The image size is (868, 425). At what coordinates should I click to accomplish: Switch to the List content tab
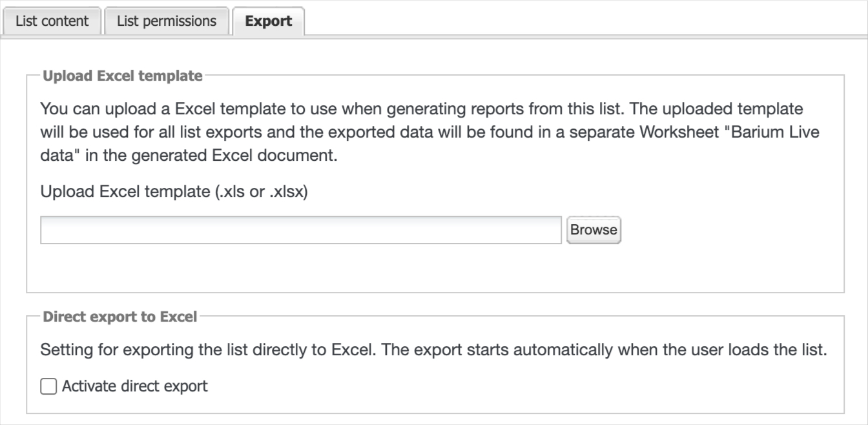[52, 21]
